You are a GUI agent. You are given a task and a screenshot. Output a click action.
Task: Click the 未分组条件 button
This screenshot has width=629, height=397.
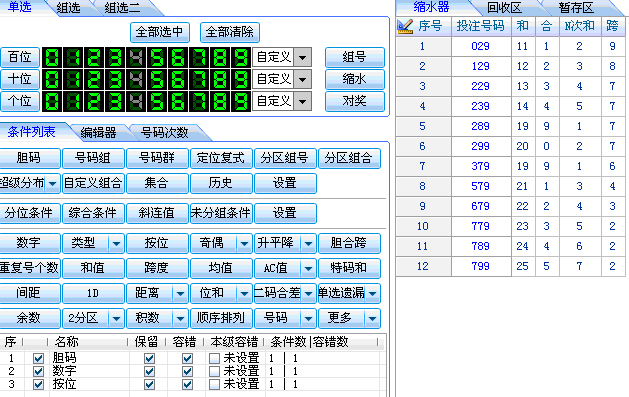tap(221, 213)
